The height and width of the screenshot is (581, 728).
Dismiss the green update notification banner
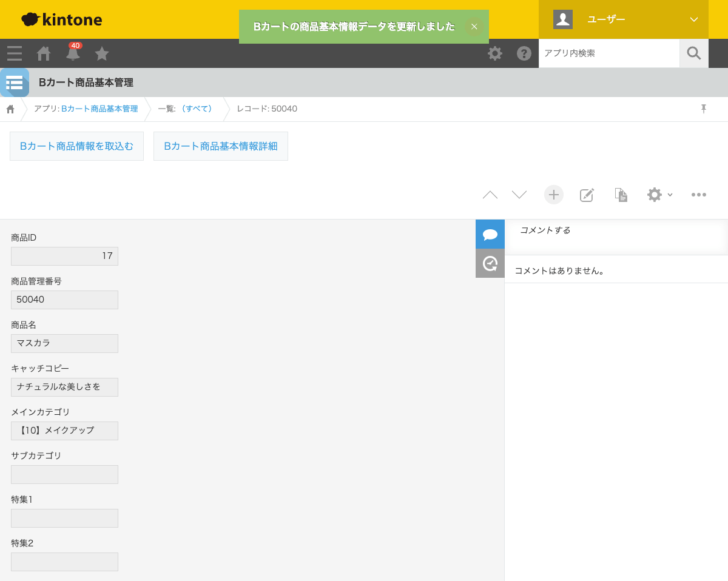474,26
